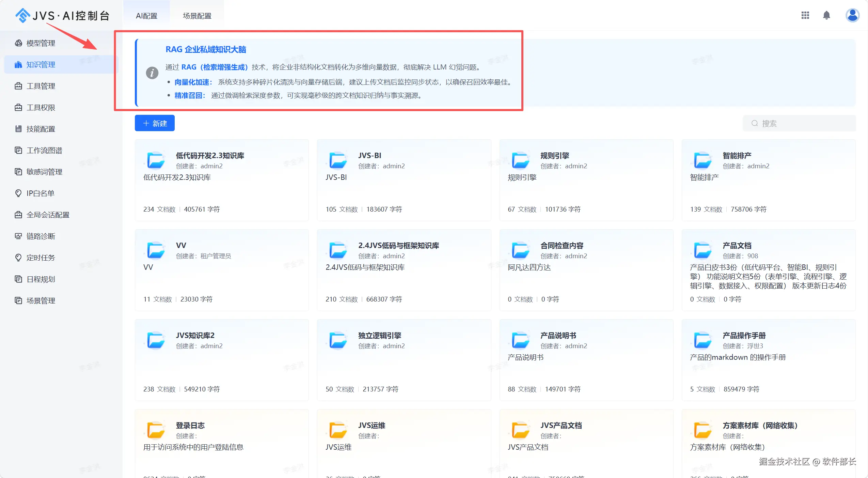This screenshot has width=868, height=478.
Task: Switch to the 场景配置 tab
Action: 197,16
